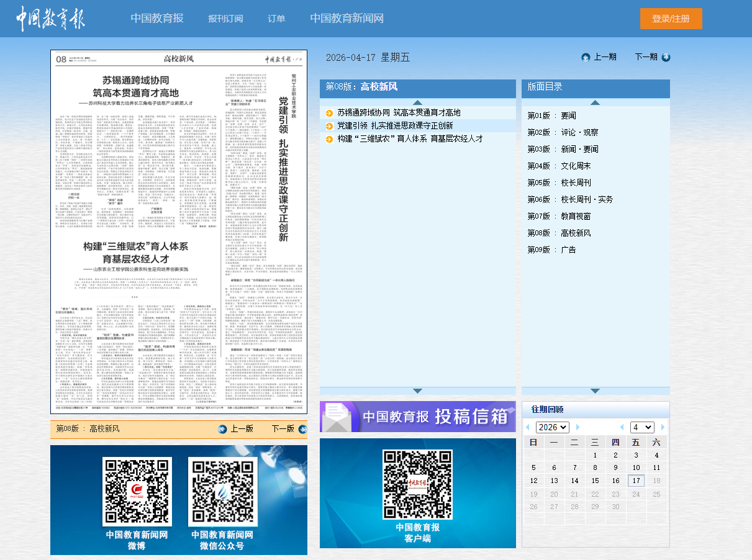Open the 客户端 app QR code
Image resolution: width=752 pixels, height=560 pixels.
[417, 484]
